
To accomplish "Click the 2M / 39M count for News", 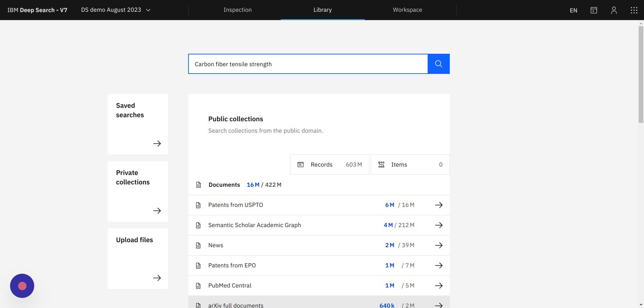I will tap(399, 245).
